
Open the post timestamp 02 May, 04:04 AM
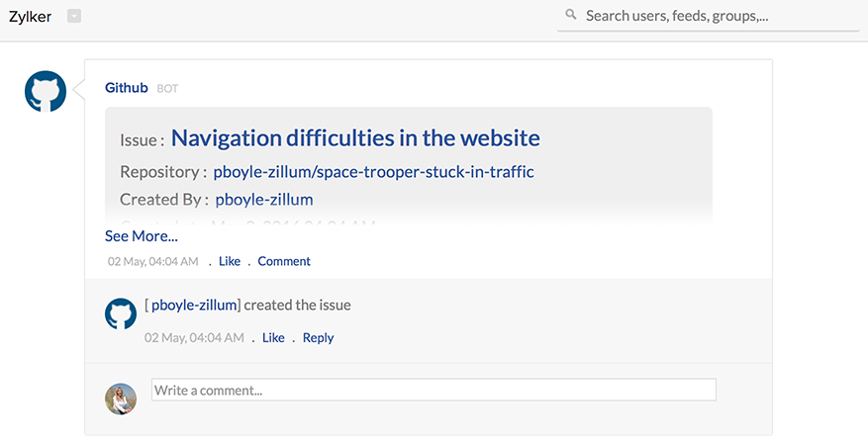(152, 261)
